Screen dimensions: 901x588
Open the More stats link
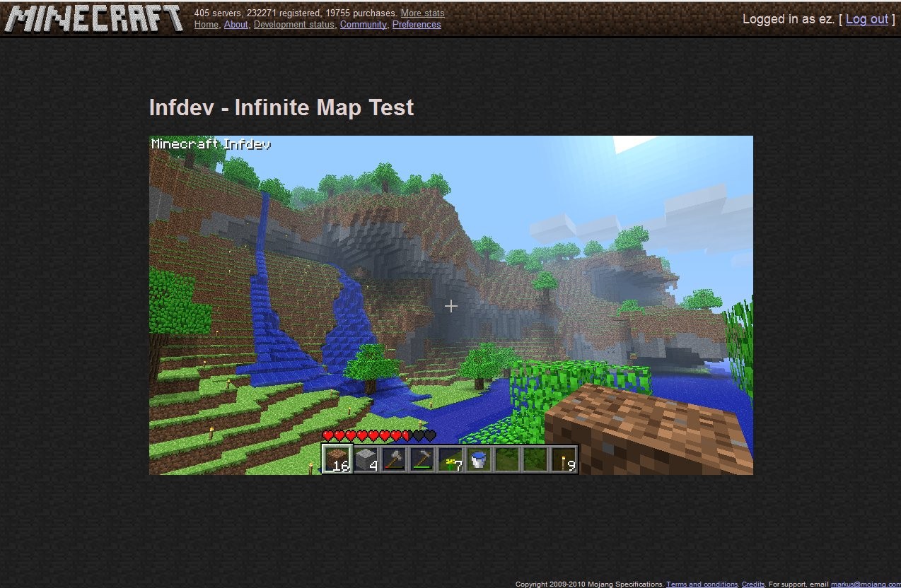coord(422,13)
